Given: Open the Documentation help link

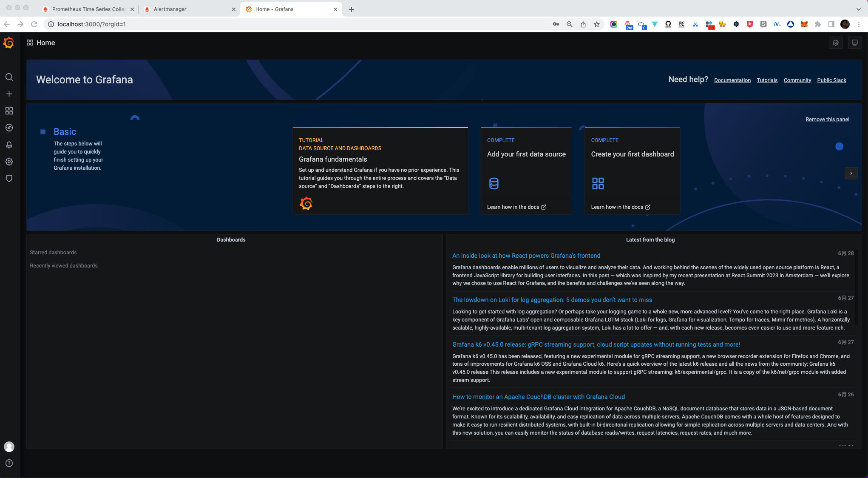Looking at the screenshot, I should [732, 80].
